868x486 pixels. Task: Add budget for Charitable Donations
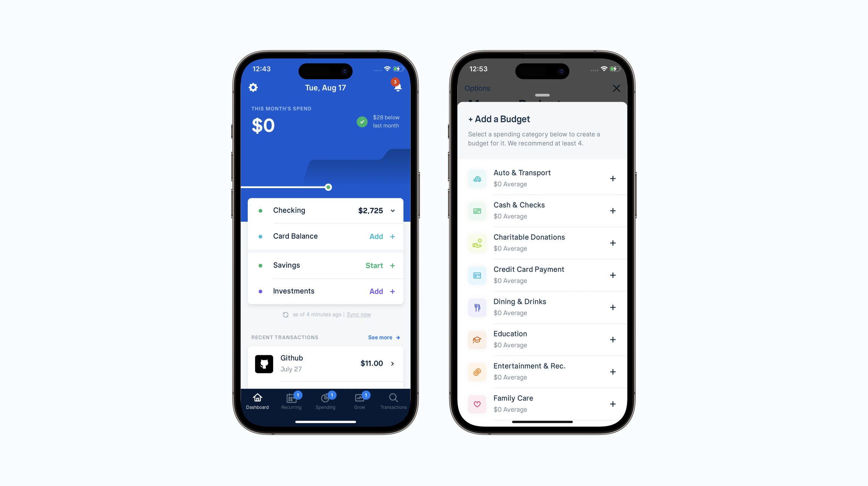[x=613, y=242]
